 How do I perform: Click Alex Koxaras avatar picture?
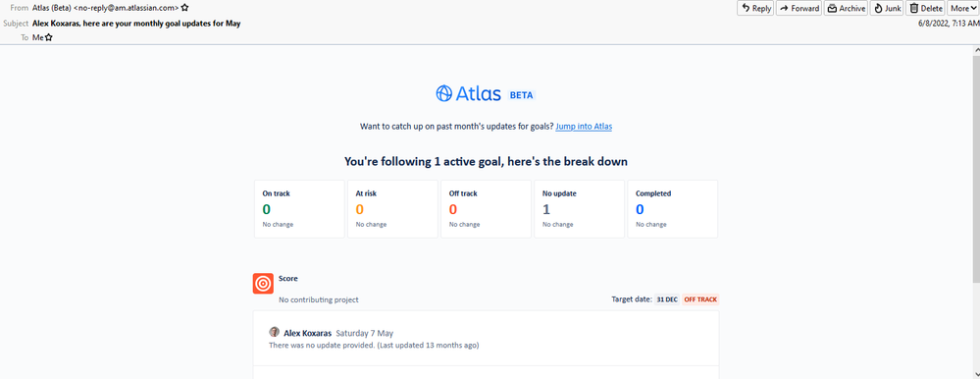[275, 332]
